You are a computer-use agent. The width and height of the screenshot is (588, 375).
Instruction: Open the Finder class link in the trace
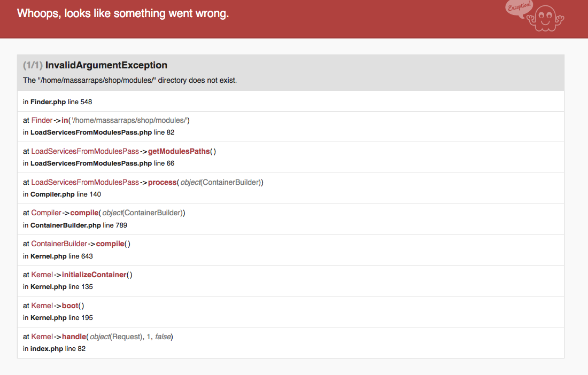click(x=42, y=120)
